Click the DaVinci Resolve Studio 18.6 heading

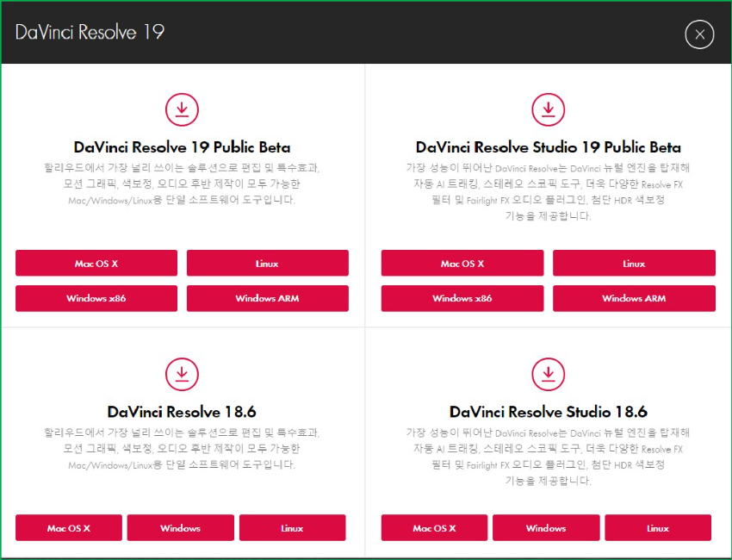pyautogui.click(x=548, y=412)
